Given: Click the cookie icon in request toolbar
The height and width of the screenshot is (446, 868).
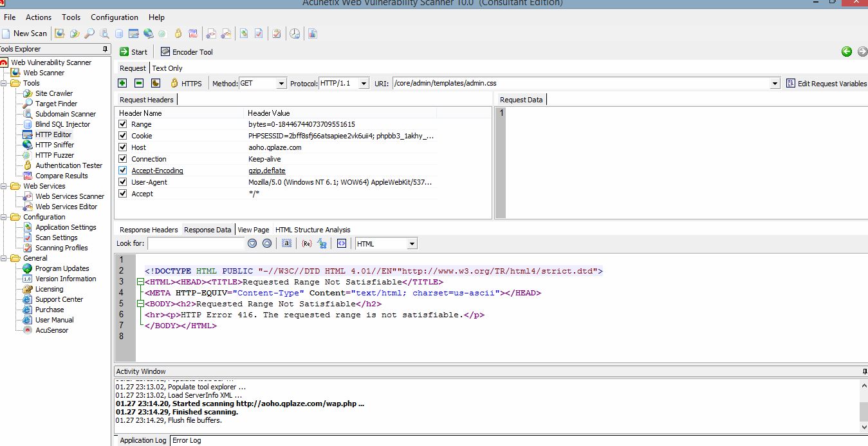Looking at the screenshot, I should point(155,83).
